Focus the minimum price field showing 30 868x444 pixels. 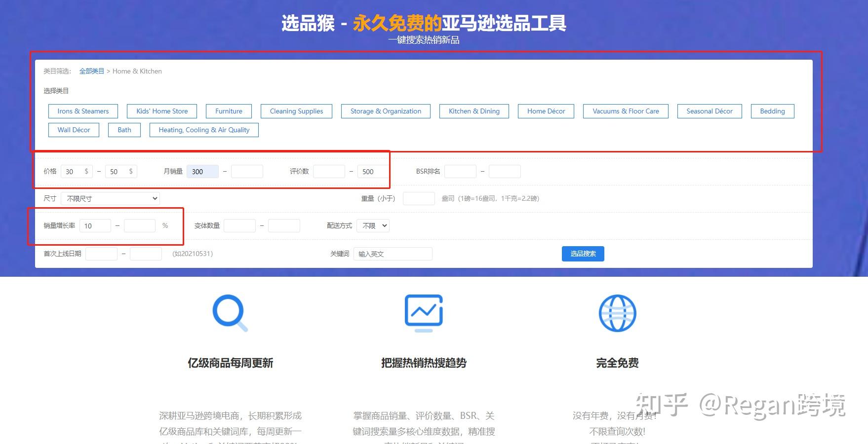click(77, 171)
